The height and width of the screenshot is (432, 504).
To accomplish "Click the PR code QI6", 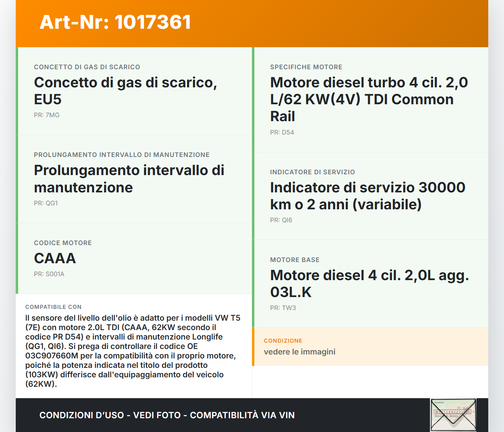I will pyautogui.click(x=281, y=220).
